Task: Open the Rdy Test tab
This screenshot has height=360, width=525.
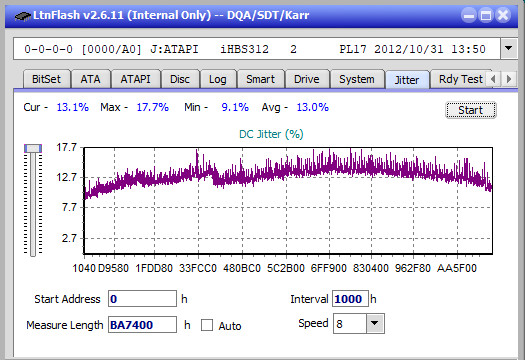Action: coord(460,79)
